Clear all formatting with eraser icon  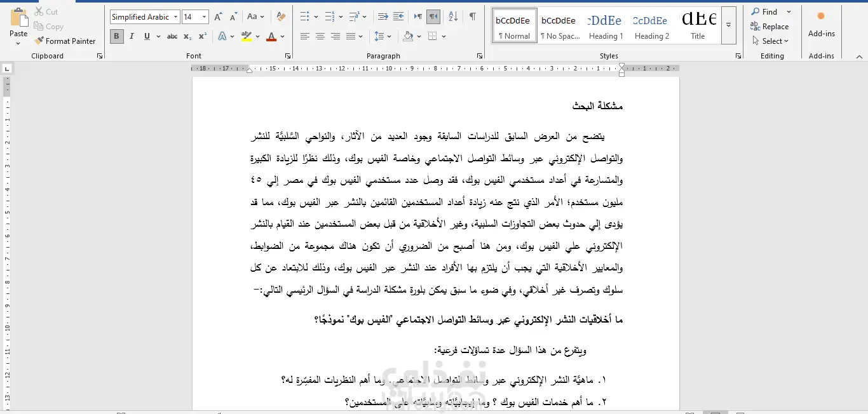(x=281, y=17)
